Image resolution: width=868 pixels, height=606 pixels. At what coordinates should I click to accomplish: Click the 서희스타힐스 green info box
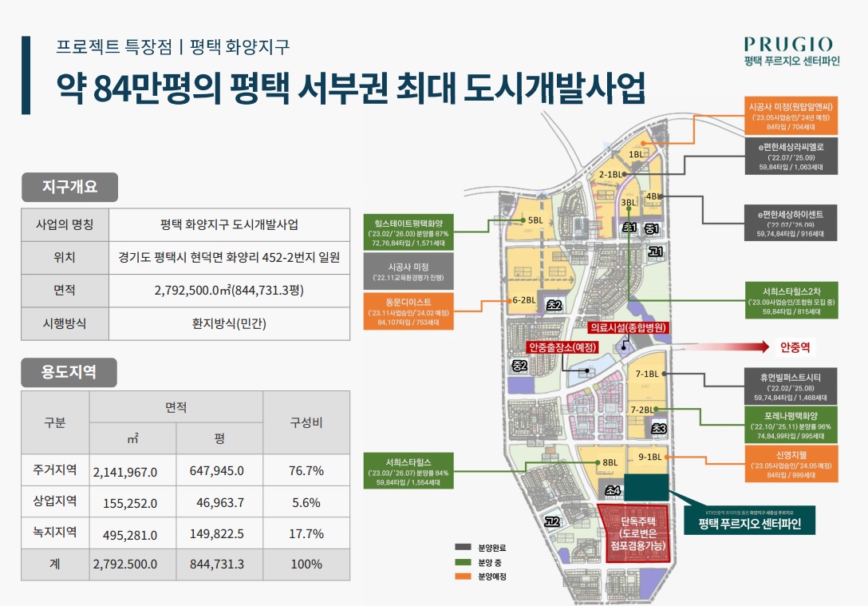pyautogui.click(x=408, y=471)
